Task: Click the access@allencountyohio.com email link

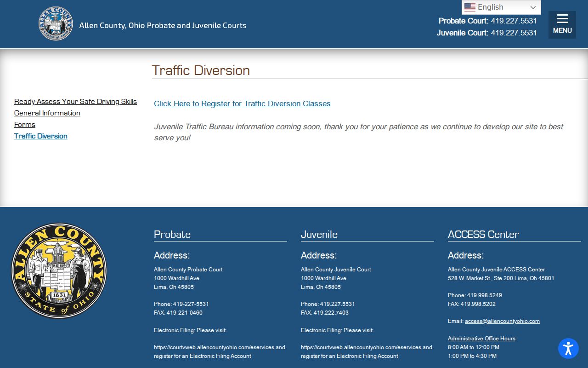Action: click(x=502, y=321)
